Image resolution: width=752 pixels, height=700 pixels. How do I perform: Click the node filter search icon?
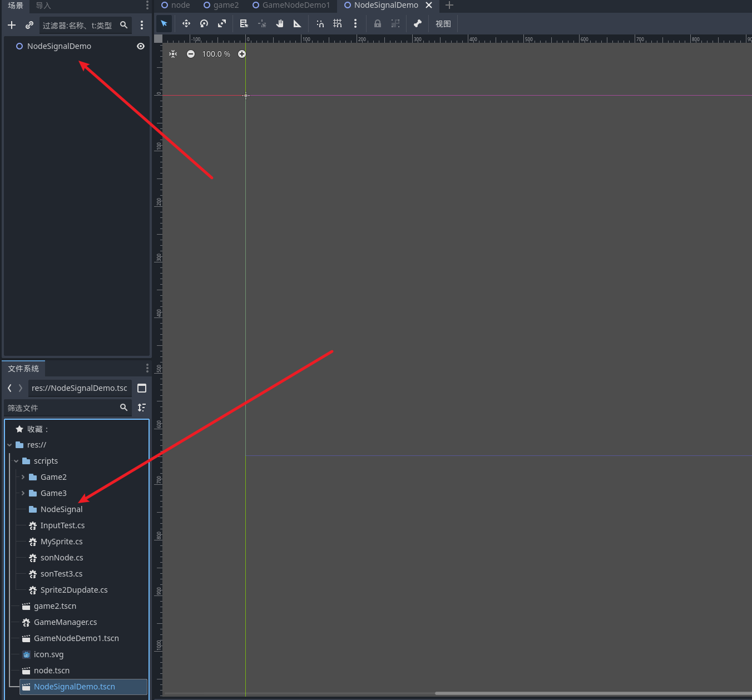124,25
